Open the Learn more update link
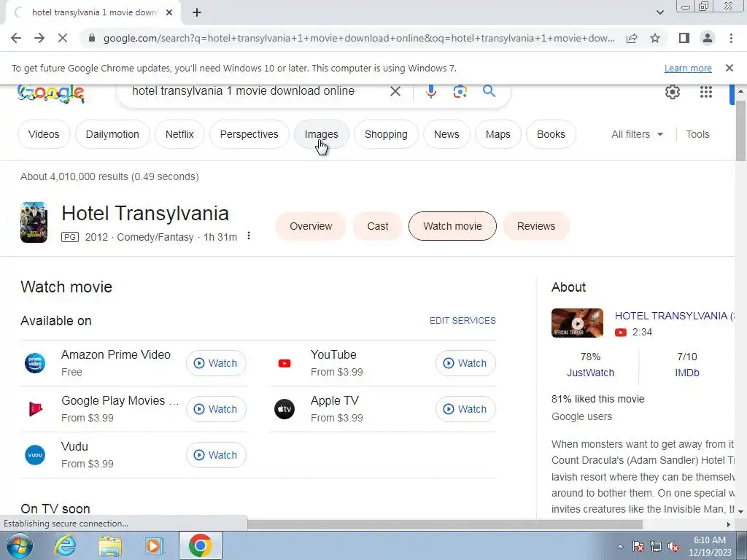 [x=688, y=68]
